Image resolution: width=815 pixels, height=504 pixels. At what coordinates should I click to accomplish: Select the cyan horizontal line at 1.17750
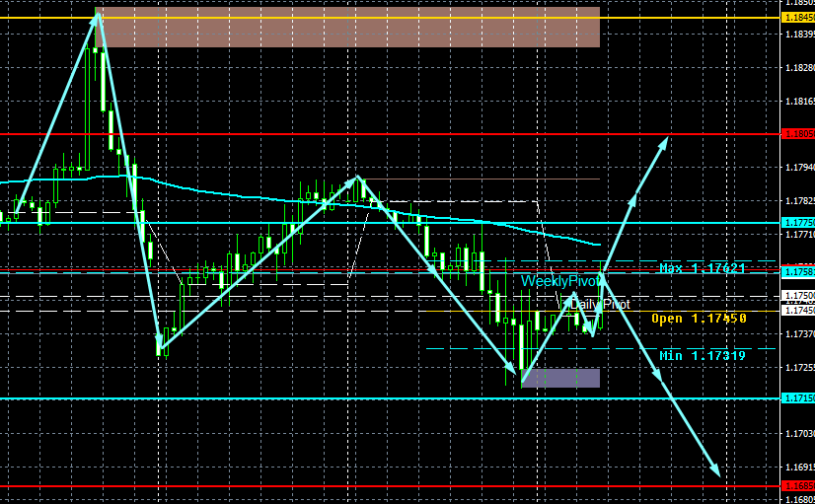(390, 222)
